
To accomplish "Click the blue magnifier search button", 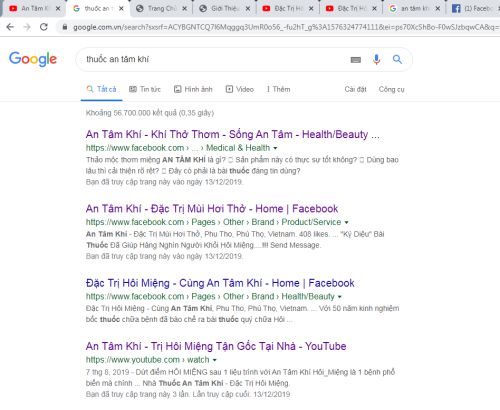I will tap(397, 60).
